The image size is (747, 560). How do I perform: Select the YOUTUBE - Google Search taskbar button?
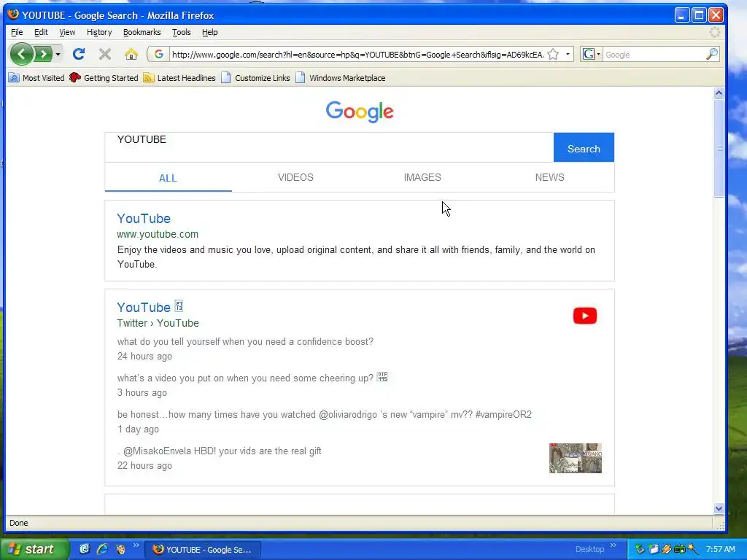pyautogui.click(x=203, y=550)
